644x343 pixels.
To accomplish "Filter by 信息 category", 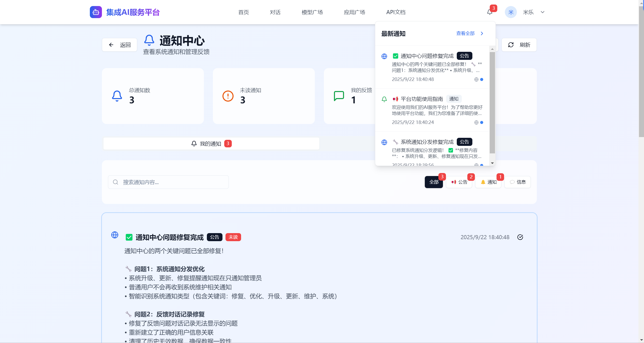I will pos(517,182).
